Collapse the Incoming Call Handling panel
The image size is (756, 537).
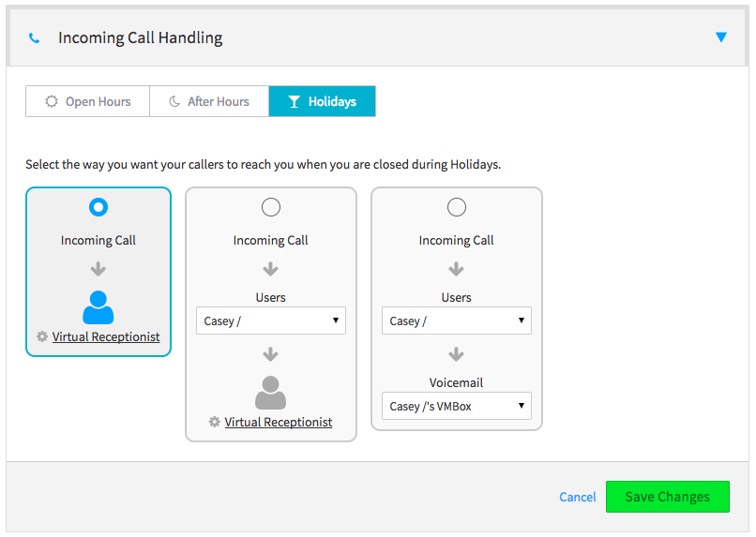720,37
